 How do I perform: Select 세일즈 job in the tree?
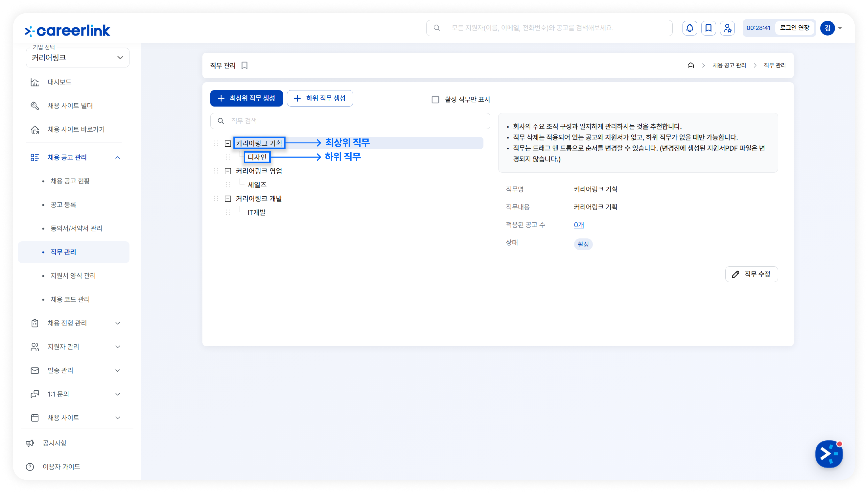[x=257, y=185]
